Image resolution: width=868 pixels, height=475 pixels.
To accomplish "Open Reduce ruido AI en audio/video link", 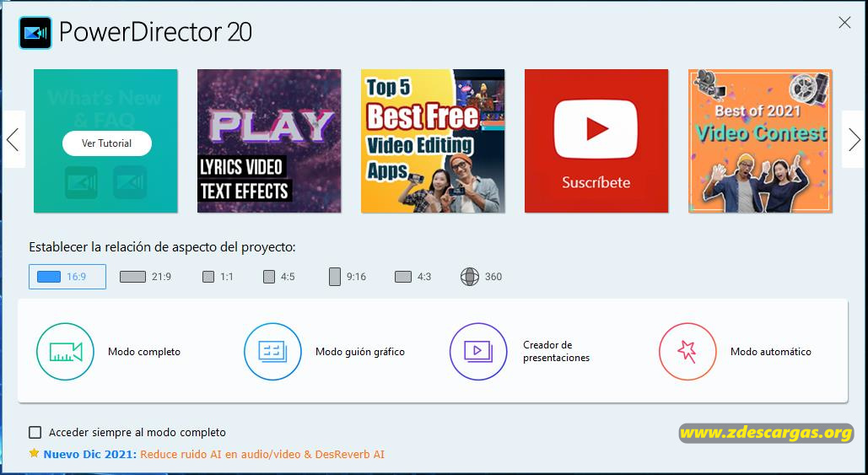I will tap(262, 455).
